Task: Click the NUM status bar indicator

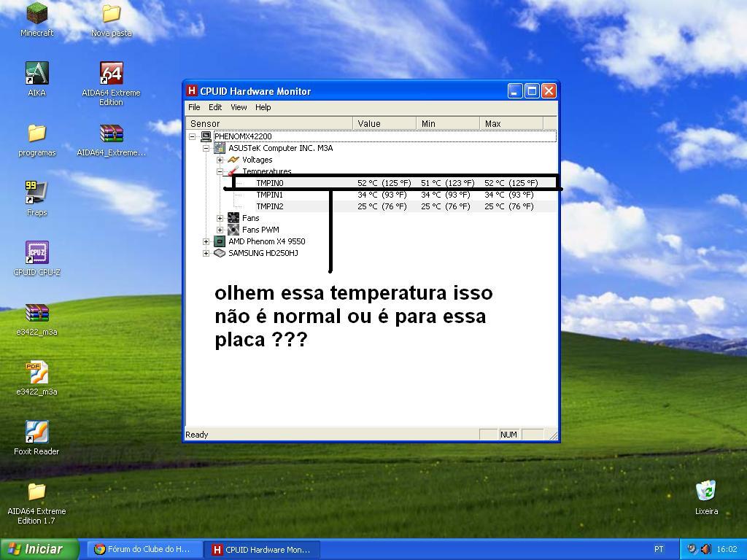Action: point(508,435)
